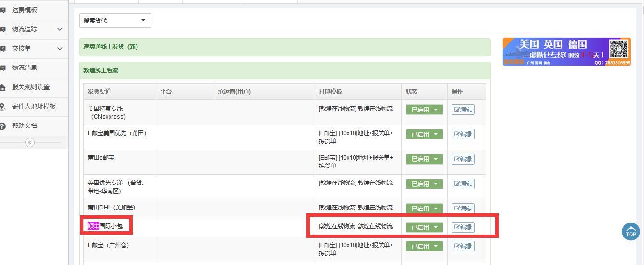Click the [E邮宝] print template for 莆田e邮宝
The height and width of the screenshot is (265, 644).
coord(356,162)
